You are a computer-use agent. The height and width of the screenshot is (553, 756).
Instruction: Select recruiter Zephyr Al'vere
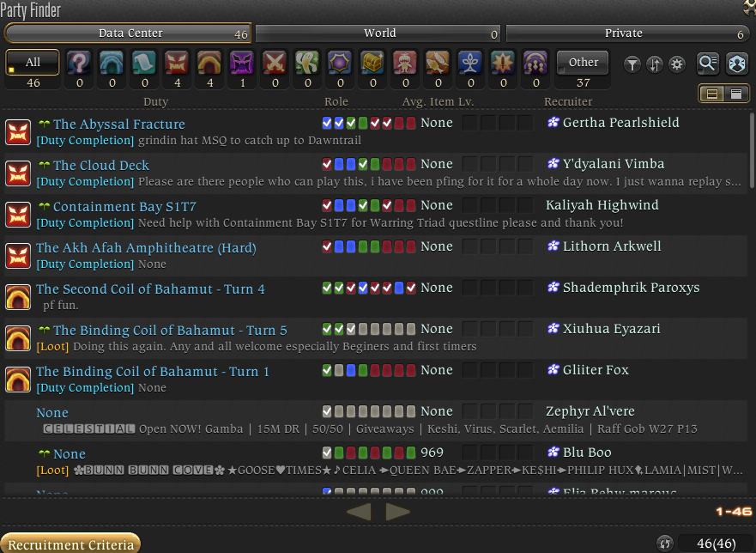(x=590, y=411)
